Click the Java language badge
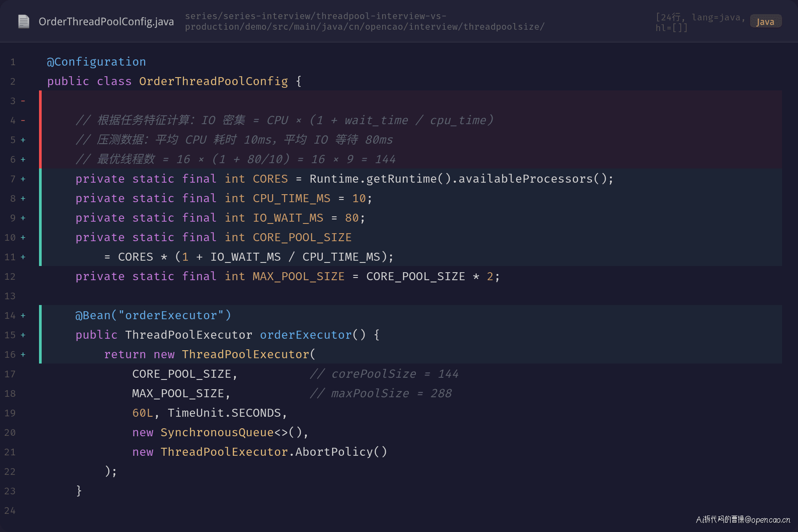 765,22
